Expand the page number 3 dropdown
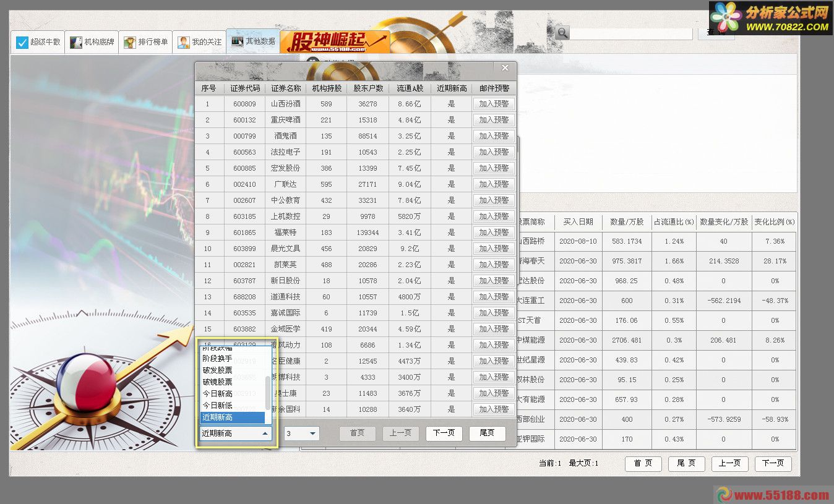 pyautogui.click(x=312, y=434)
